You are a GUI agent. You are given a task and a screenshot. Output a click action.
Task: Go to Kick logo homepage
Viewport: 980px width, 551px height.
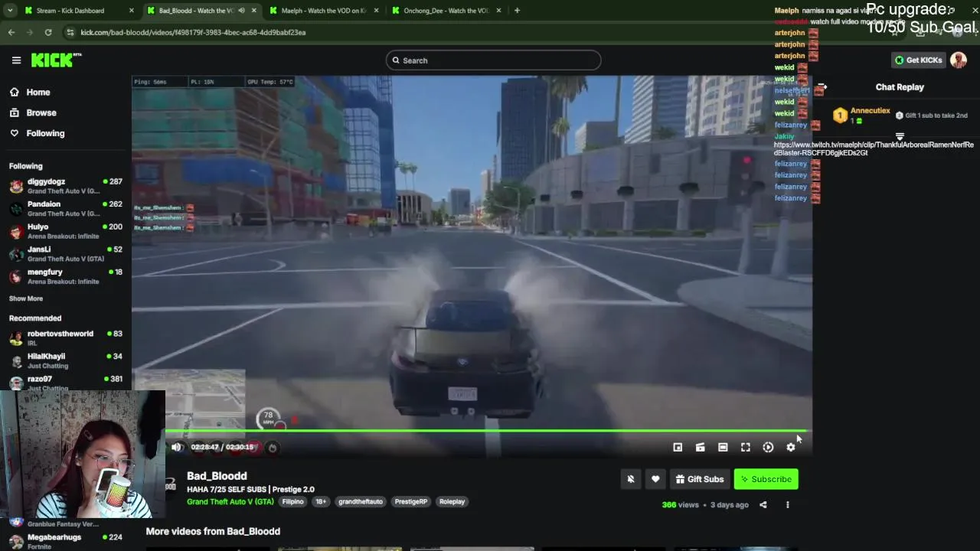click(56, 60)
